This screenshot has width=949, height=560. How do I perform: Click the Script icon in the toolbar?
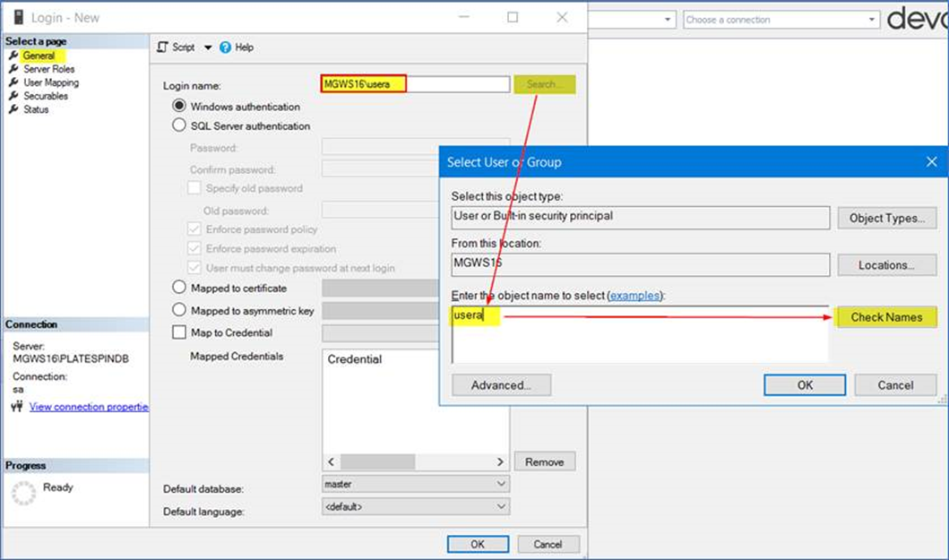(162, 47)
